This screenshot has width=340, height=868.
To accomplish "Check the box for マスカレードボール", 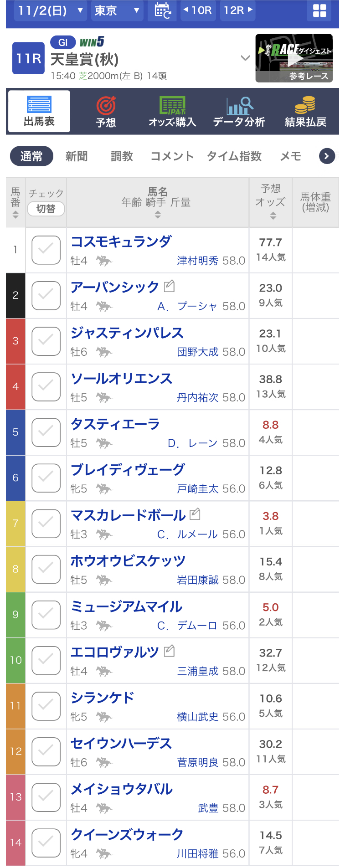I will click(46, 523).
